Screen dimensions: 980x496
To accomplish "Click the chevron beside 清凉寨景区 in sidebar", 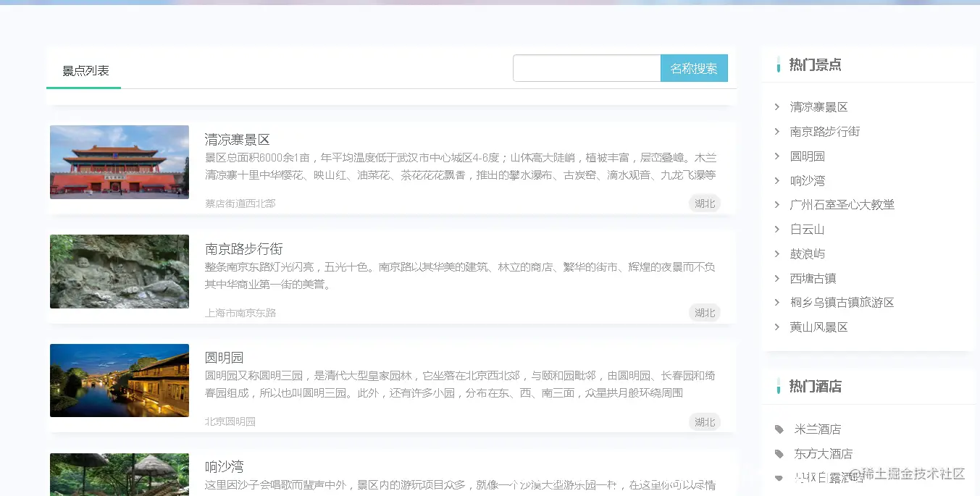I will coord(776,107).
